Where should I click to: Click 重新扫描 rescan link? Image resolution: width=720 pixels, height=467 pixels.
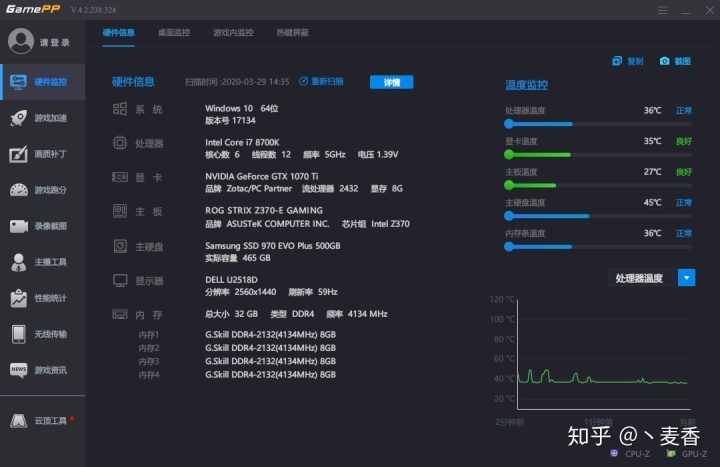coord(321,81)
